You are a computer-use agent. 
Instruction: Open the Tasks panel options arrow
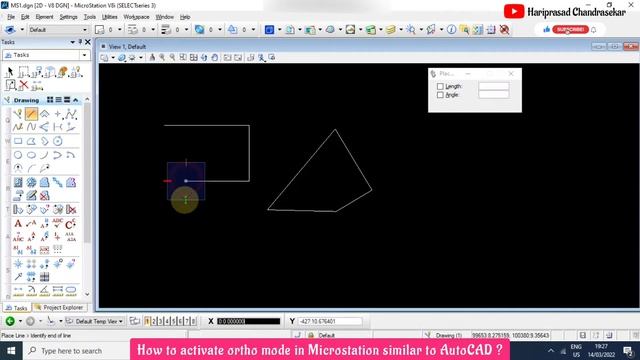[73, 42]
